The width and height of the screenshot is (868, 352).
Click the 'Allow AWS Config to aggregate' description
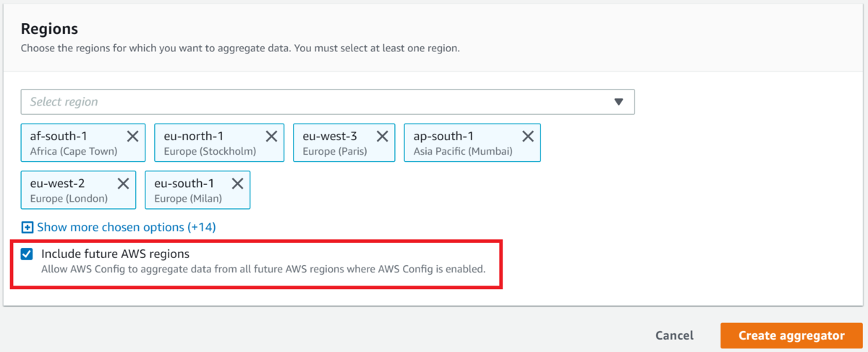click(x=263, y=270)
